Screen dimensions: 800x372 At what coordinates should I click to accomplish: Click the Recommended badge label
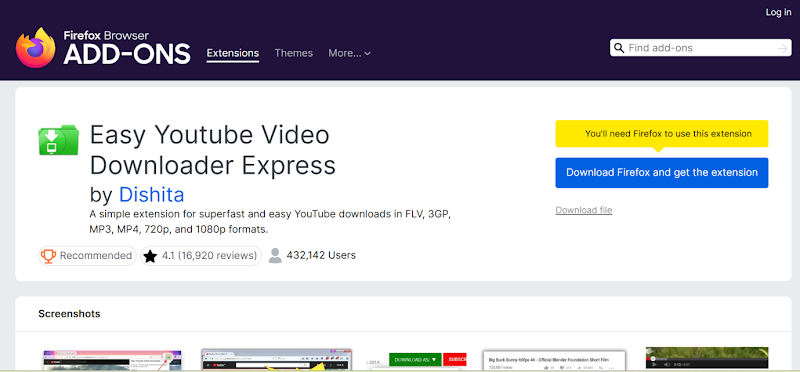click(x=87, y=256)
